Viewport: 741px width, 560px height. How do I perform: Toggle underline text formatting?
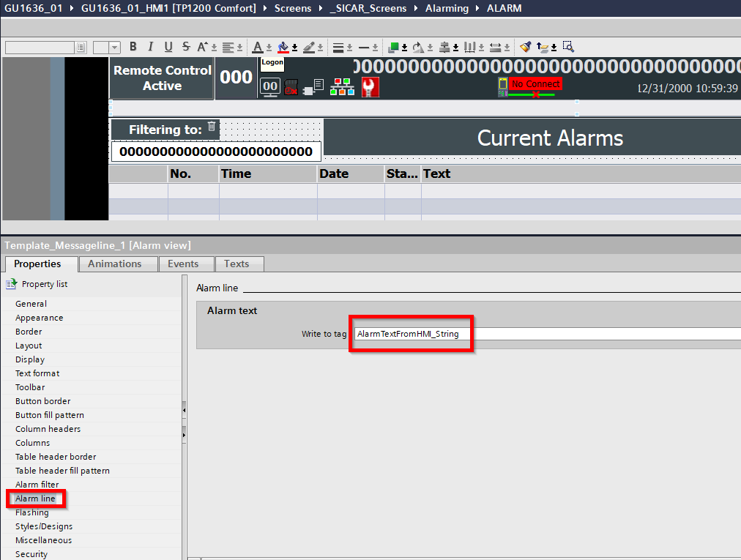168,47
